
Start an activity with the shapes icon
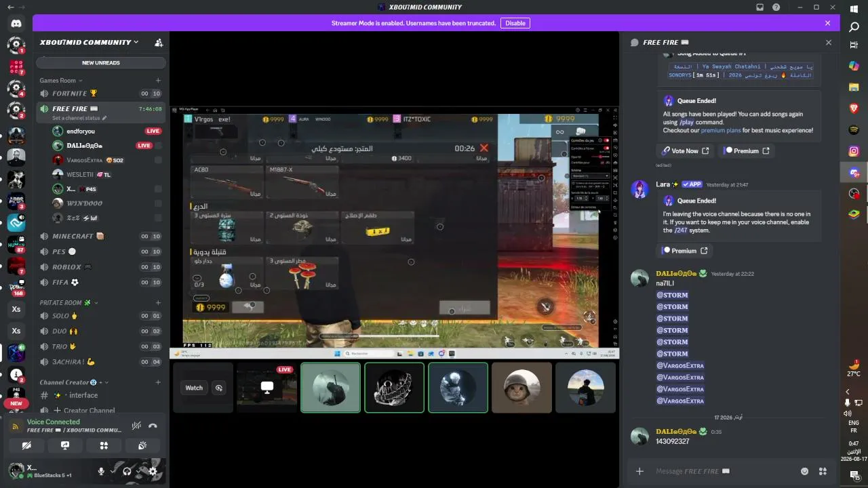point(104,445)
